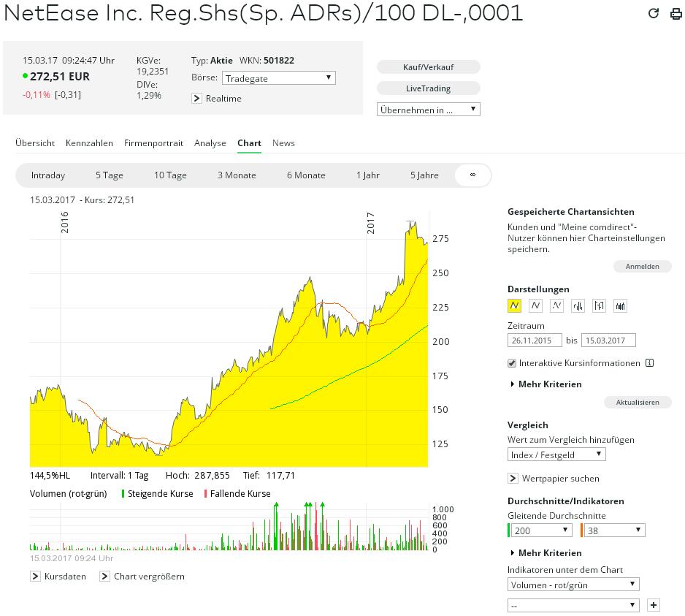This screenshot has height=616, width=685.
Task: Click the price 272,51 EUR
Action: [x=60, y=77]
